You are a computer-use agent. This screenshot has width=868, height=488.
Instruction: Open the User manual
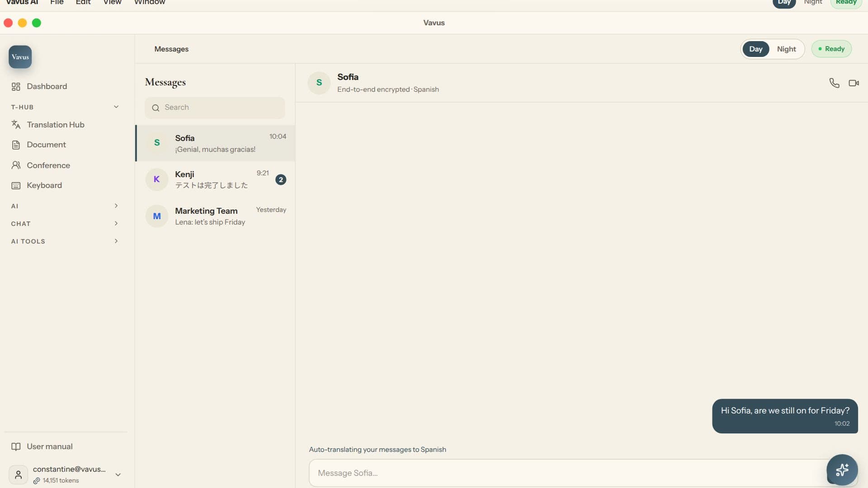[x=50, y=447]
